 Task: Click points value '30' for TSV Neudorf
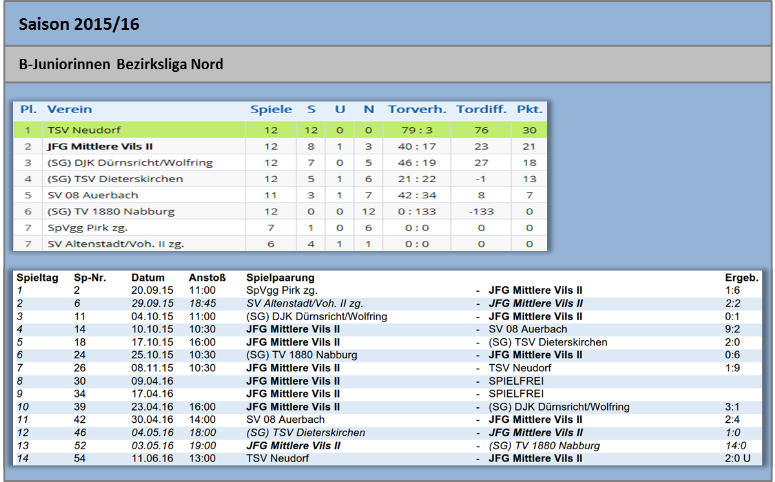pos(529,130)
